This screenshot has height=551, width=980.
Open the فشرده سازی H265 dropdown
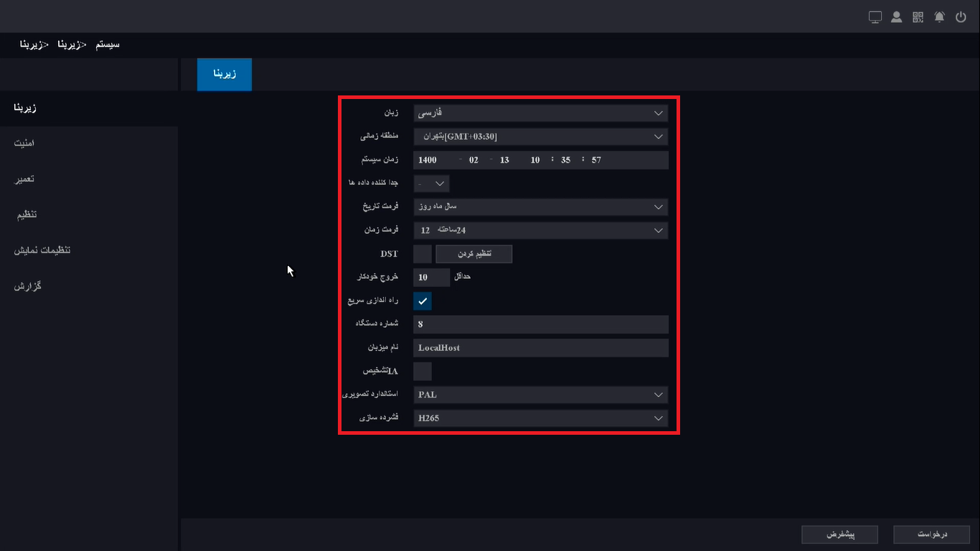(541, 418)
